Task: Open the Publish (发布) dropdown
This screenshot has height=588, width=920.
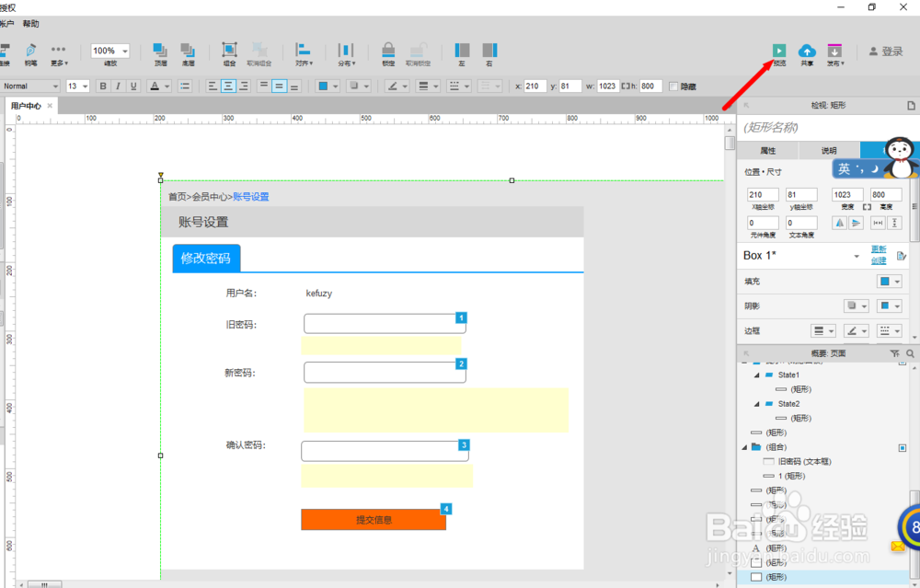Action: click(835, 54)
